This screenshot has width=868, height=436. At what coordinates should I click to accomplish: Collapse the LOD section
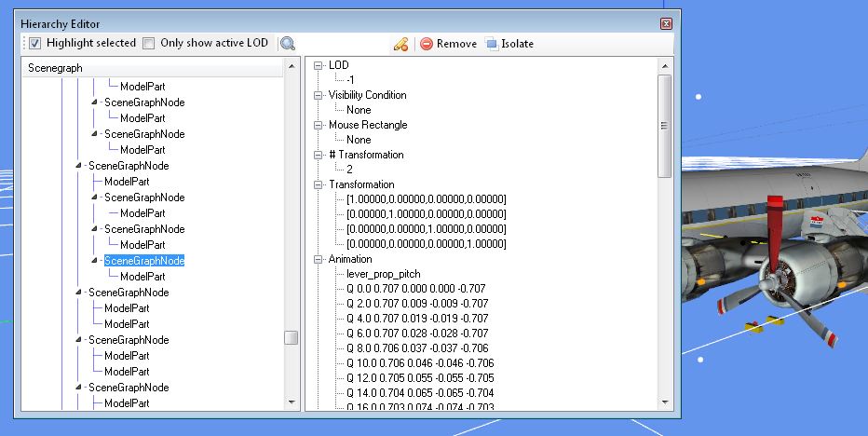pos(318,65)
